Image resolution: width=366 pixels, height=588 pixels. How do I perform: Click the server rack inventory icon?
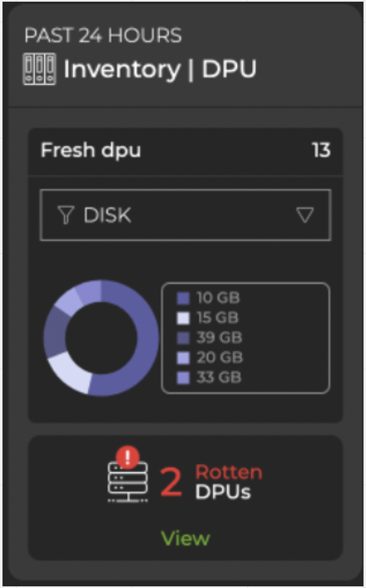pyautogui.click(x=39, y=69)
